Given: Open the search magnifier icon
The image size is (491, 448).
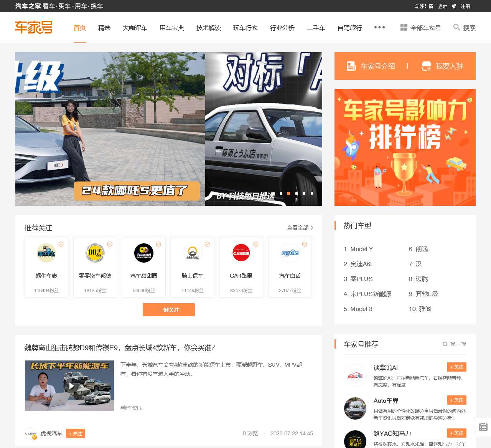Looking at the screenshot, I should coord(456,27).
